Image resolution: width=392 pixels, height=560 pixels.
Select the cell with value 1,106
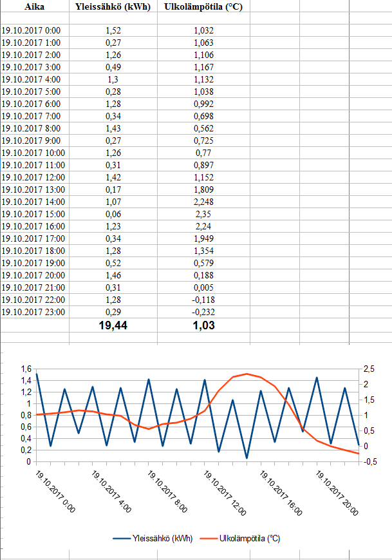[x=203, y=55]
